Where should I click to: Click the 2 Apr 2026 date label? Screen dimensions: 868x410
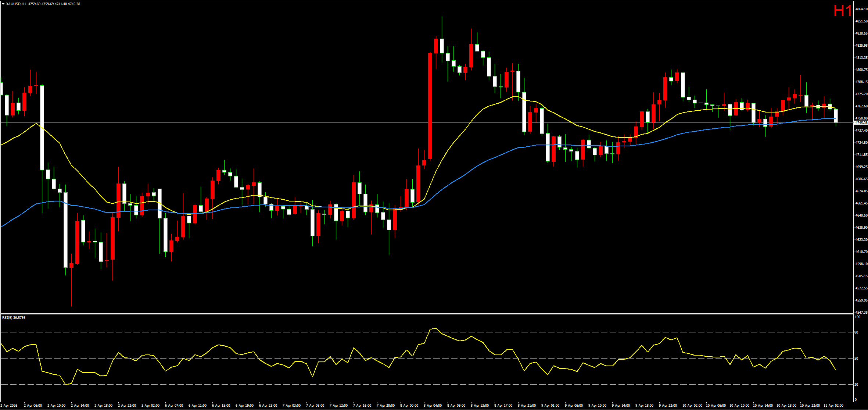pos(9,406)
